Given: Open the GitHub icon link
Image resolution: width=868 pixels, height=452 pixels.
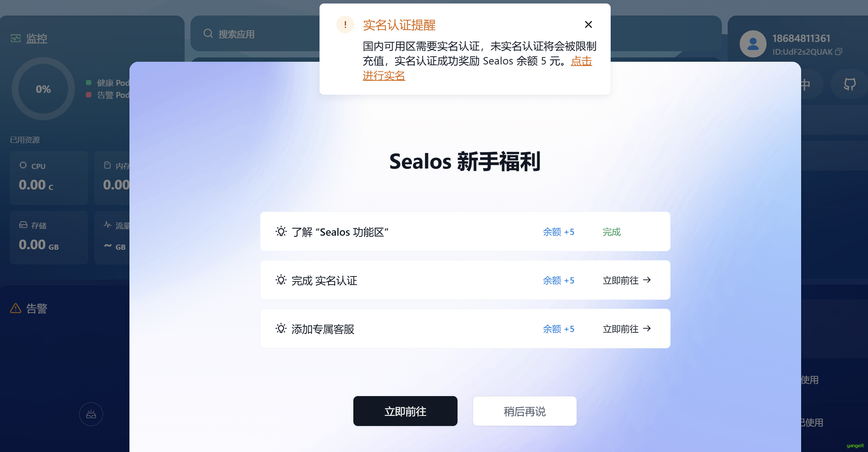Looking at the screenshot, I should 849,84.
